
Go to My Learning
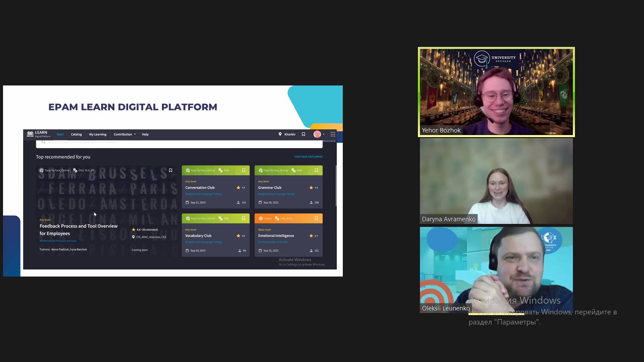[98, 134]
